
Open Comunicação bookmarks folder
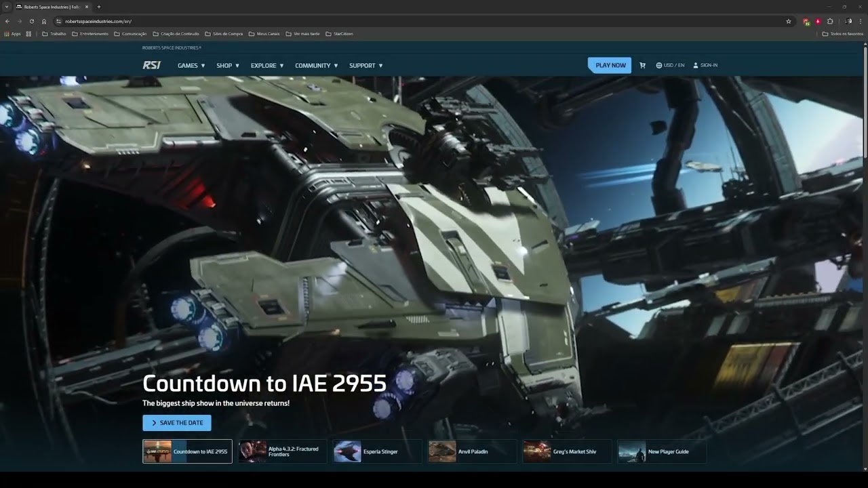coord(130,33)
